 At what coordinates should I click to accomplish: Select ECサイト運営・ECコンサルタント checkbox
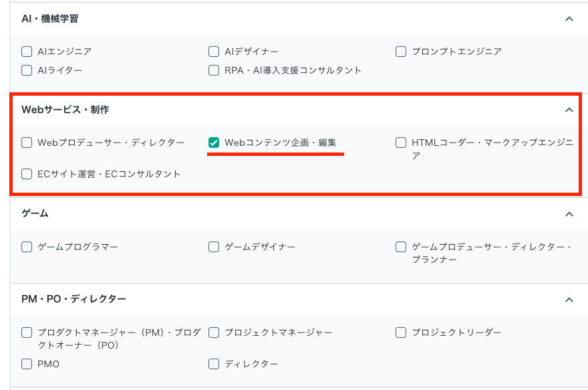27,174
